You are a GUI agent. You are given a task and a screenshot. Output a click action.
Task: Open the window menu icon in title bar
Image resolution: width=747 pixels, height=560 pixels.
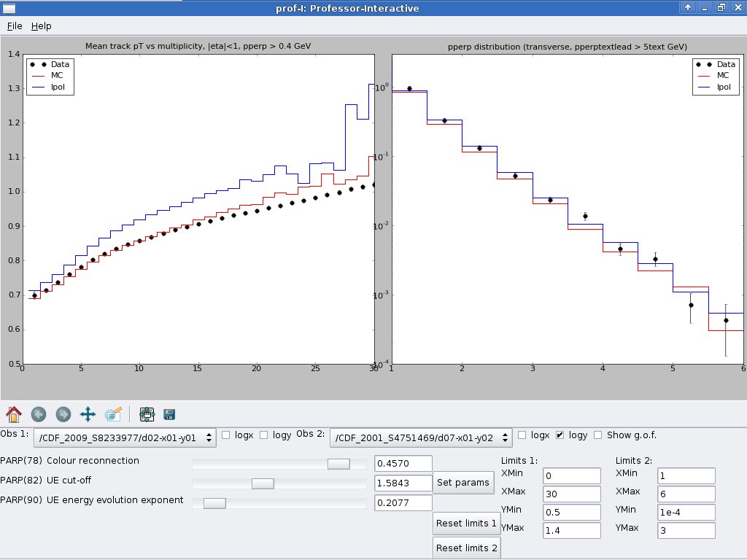pos(9,8)
